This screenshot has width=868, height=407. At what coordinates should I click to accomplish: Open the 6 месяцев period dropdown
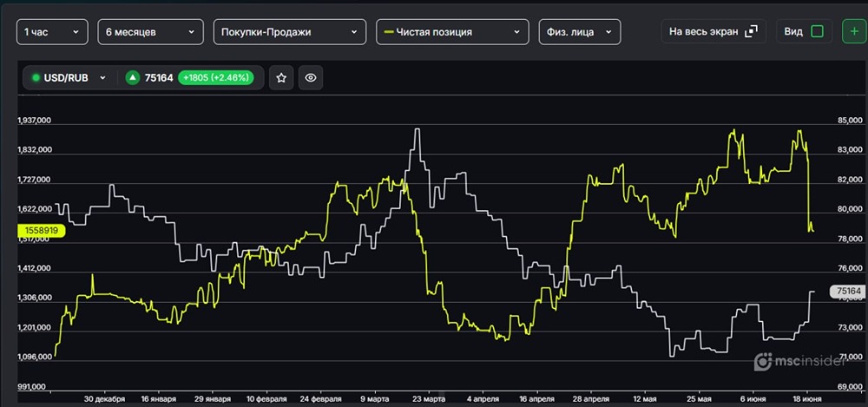point(150,32)
